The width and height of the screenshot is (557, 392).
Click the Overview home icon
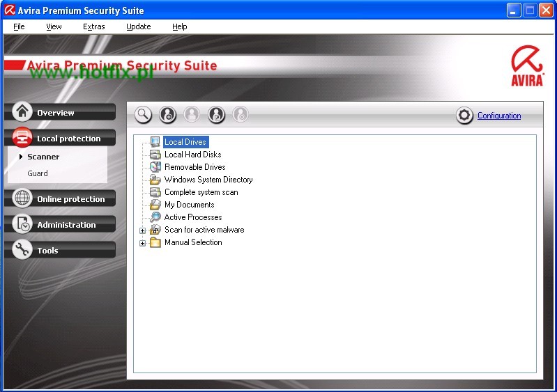click(x=22, y=112)
